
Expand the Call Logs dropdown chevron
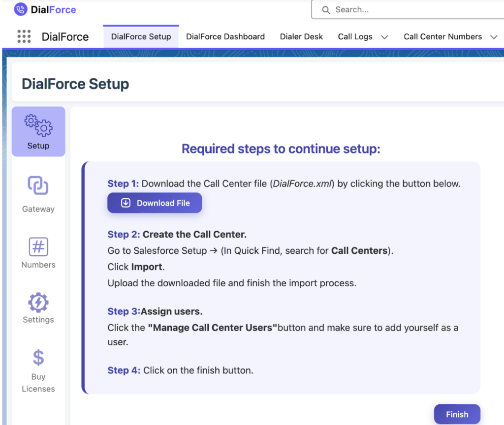[385, 37]
